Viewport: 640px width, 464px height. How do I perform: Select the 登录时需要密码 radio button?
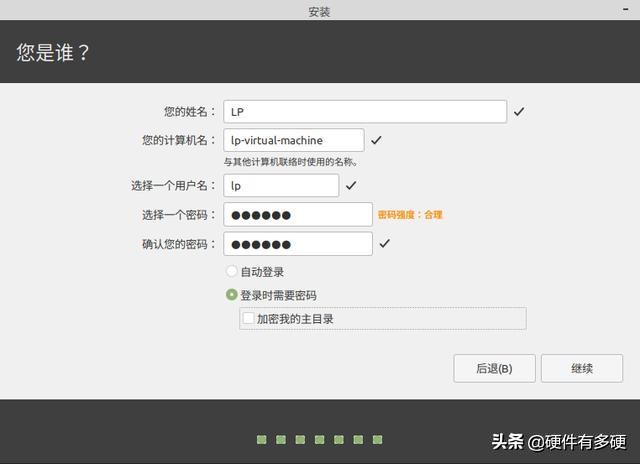point(231,295)
